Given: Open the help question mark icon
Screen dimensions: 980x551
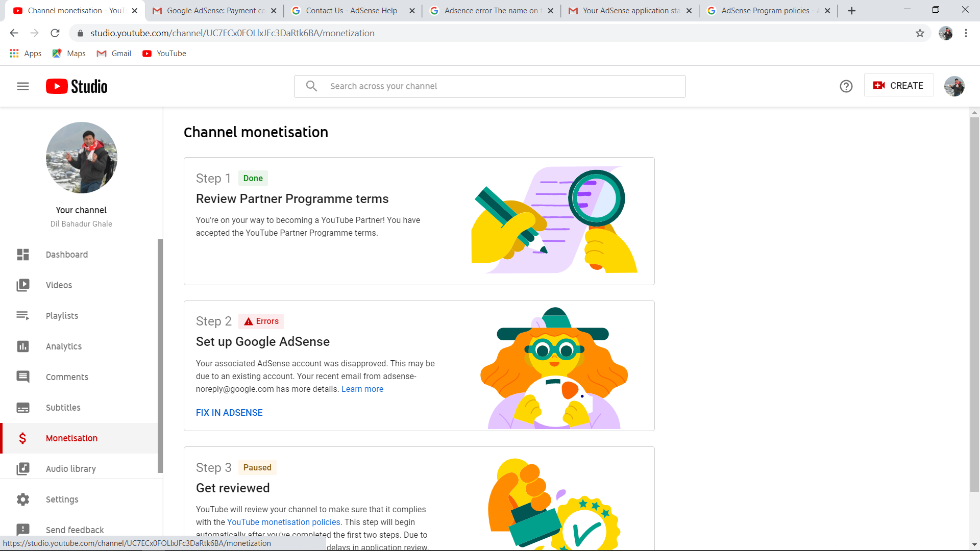Looking at the screenshot, I should pyautogui.click(x=846, y=86).
